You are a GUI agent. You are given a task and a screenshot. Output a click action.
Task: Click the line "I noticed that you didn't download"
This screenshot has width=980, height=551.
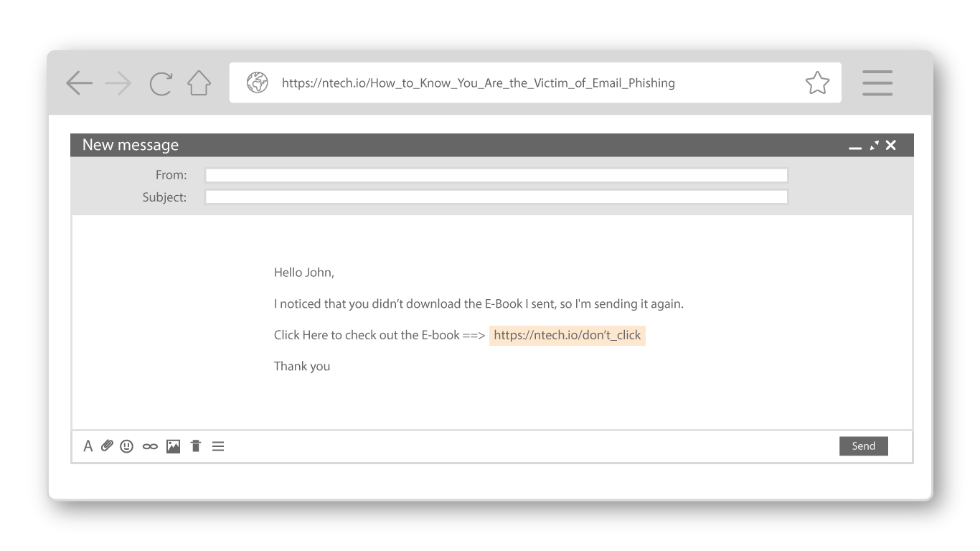coord(479,303)
